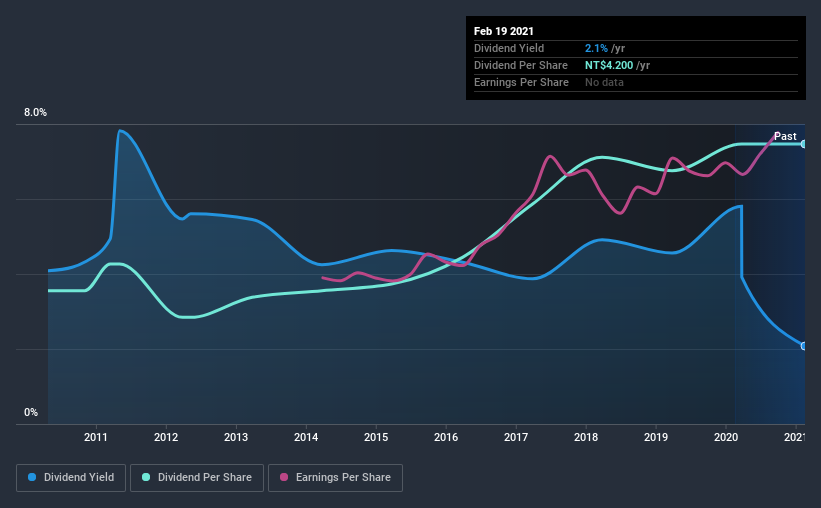Toggle the Dividend Yield legend button

pos(71,478)
